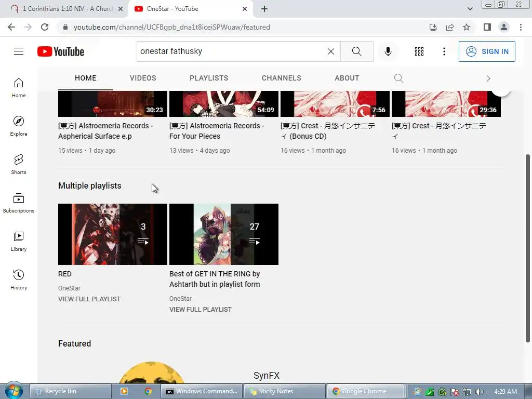
Task: Open Chrome profile avatar menu
Action: tap(504, 27)
